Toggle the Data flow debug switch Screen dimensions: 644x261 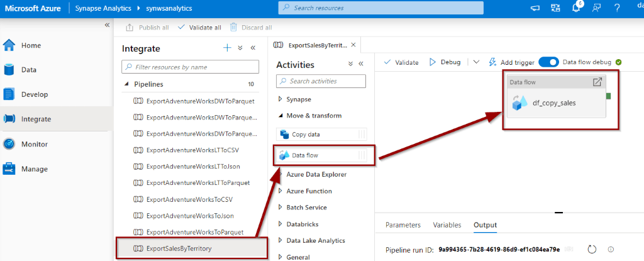[548, 62]
